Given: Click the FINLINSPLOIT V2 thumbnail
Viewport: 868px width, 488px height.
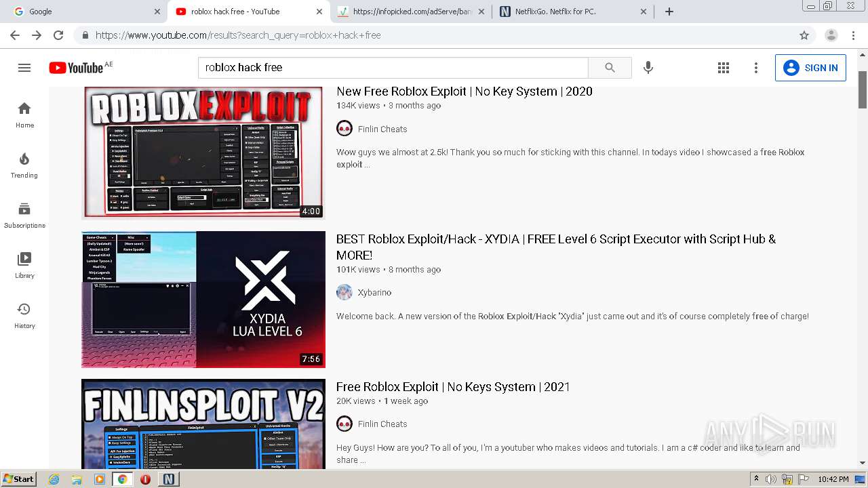Looking at the screenshot, I should [x=203, y=424].
